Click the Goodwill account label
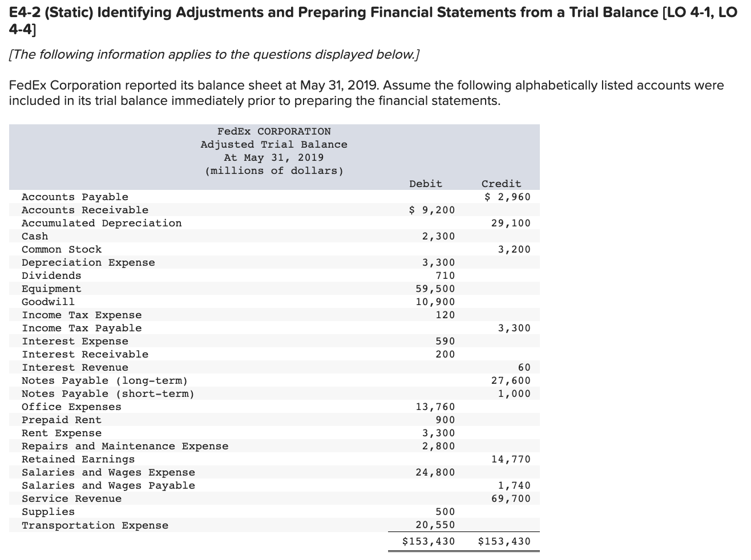The image size is (751, 560). (x=47, y=302)
